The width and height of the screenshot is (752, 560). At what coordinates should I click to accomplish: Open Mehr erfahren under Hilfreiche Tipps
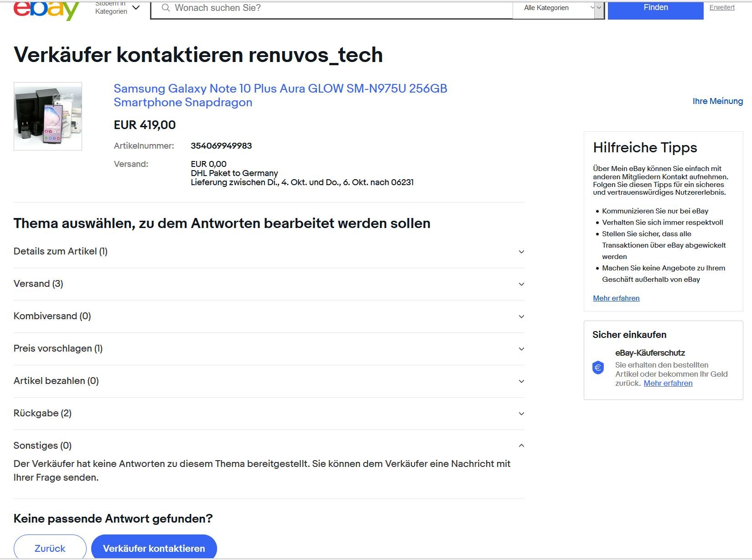tap(616, 298)
